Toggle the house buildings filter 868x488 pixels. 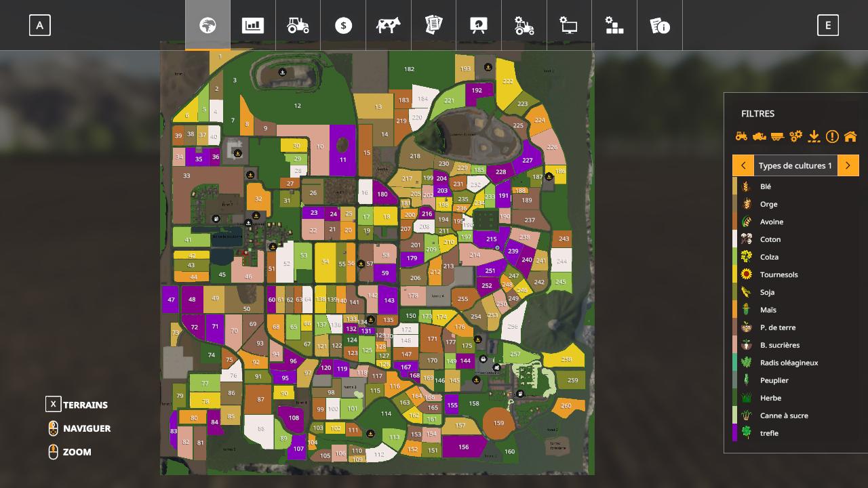coord(850,136)
